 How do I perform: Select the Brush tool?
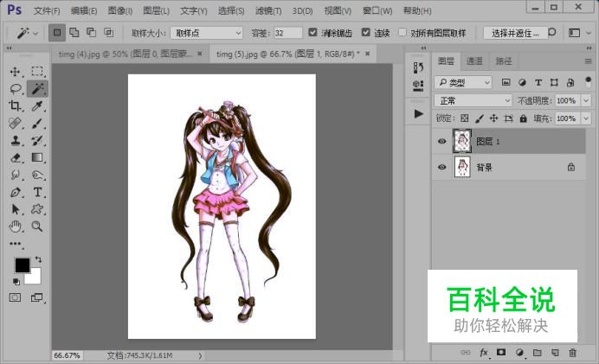tap(37, 124)
